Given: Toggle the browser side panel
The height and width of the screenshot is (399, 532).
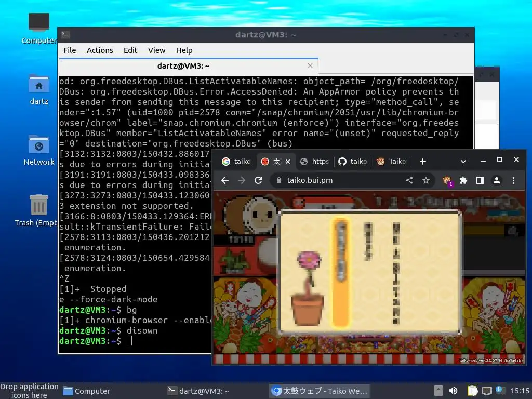Looking at the screenshot, I should pyautogui.click(x=480, y=180).
